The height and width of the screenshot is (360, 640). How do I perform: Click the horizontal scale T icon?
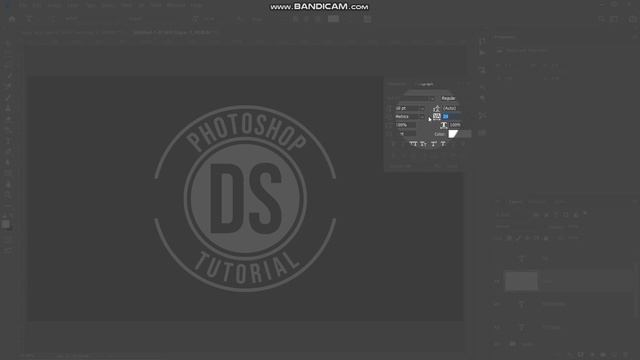pyautogui.click(x=444, y=125)
